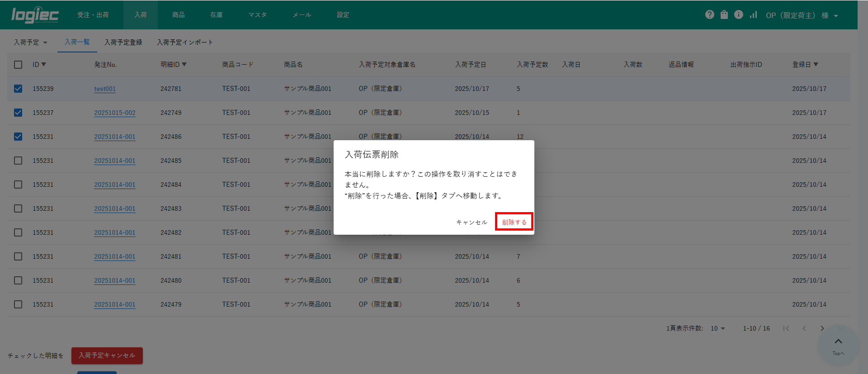Check the row with detail ID 242479
This screenshot has width=868, height=374.
18,304
